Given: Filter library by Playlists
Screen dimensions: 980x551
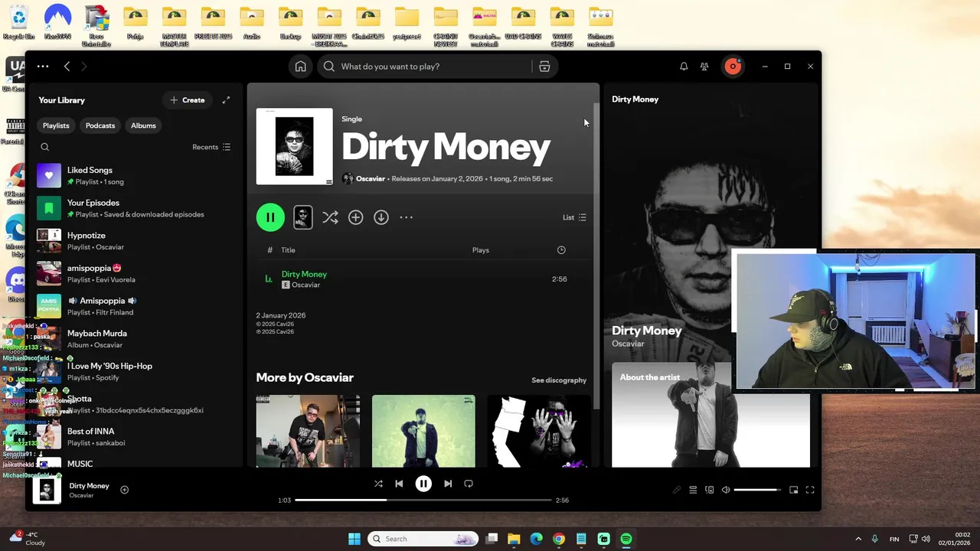Looking at the screenshot, I should coord(56,126).
